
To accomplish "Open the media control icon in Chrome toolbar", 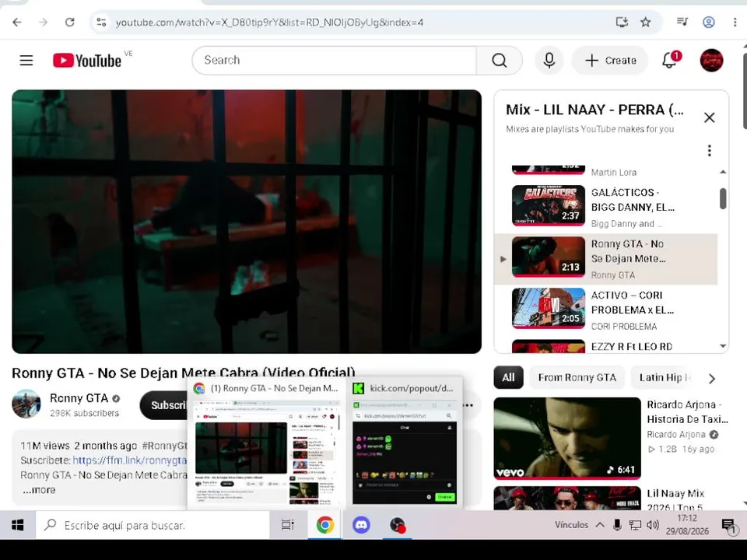I will (682, 22).
